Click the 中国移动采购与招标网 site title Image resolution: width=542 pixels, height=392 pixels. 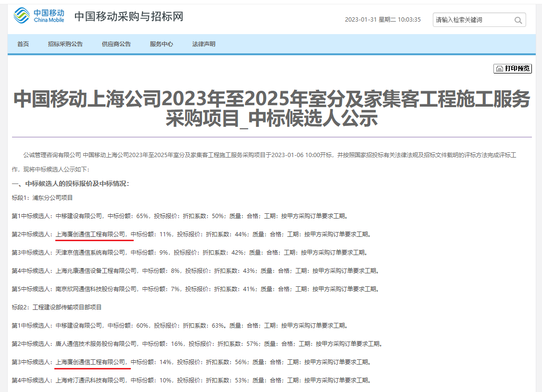point(129,17)
